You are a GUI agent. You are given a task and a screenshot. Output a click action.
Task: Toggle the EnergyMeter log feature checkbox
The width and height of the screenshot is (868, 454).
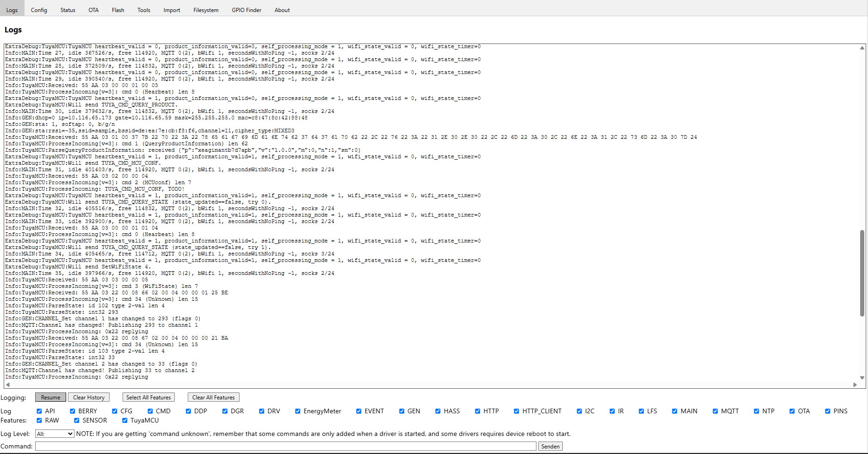[298, 411]
